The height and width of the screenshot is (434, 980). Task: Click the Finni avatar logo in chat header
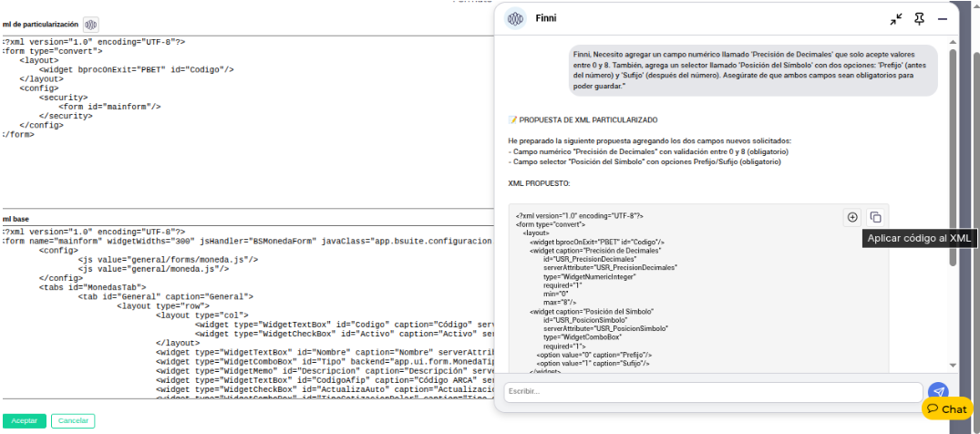click(516, 19)
